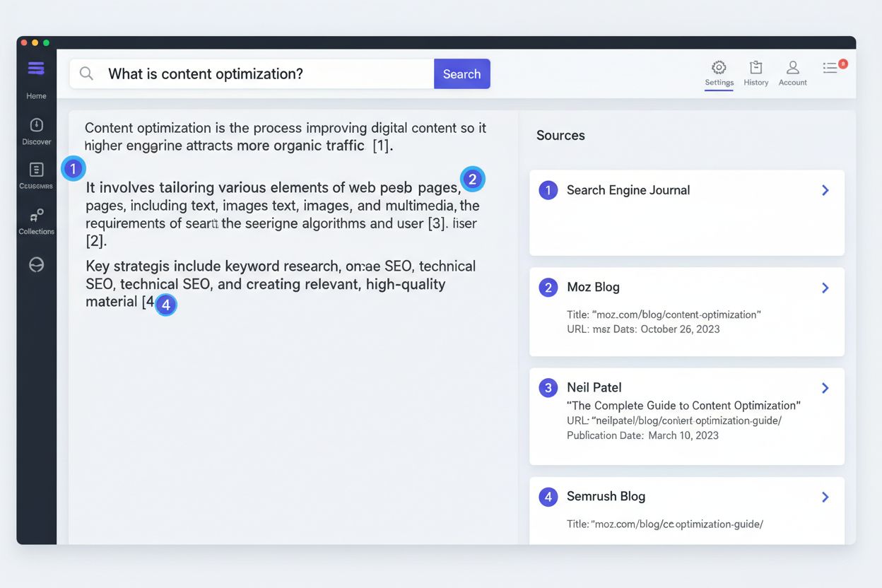Expand the Moz Blog source entry
Screen dimensions: 882x588
pos(825,288)
